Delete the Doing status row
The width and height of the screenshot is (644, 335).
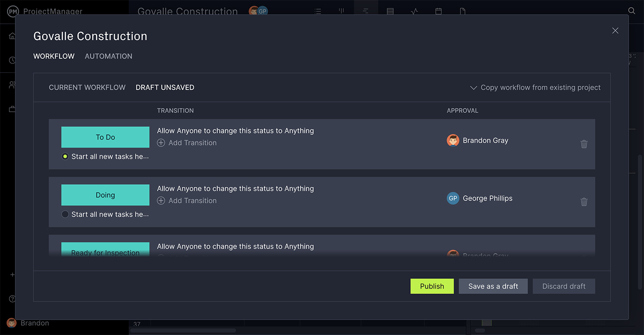pyautogui.click(x=584, y=202)
